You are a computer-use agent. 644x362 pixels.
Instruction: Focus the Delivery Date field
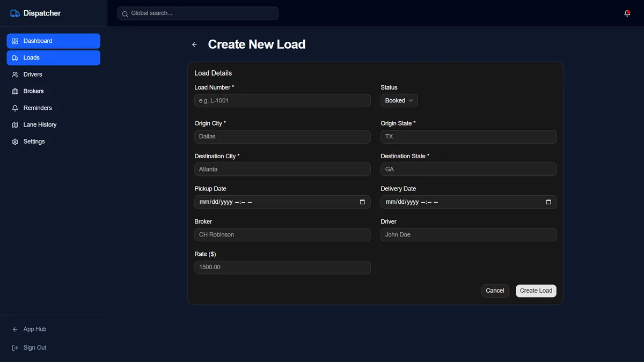pos(469,202)
